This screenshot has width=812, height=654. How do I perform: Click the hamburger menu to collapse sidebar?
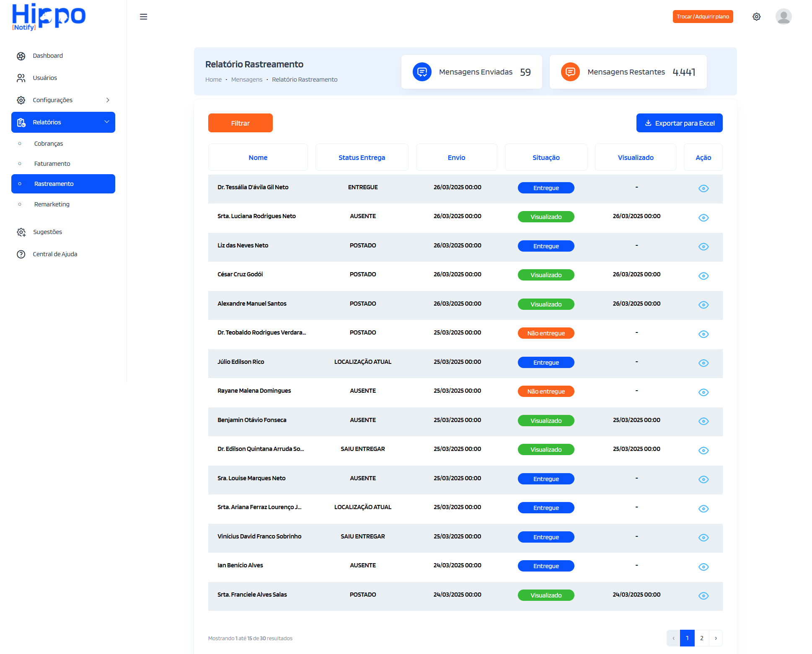pos(144,16)
